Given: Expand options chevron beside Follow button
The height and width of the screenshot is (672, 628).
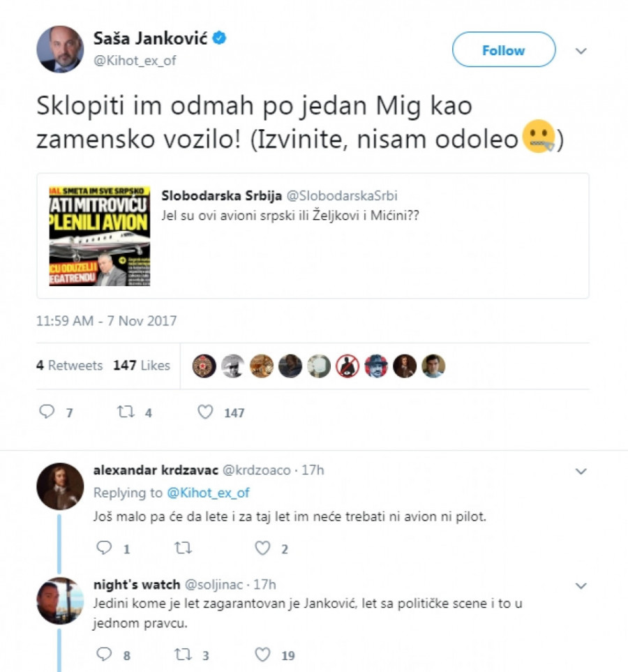Looking at the screenshot, I should click(581, 51).
